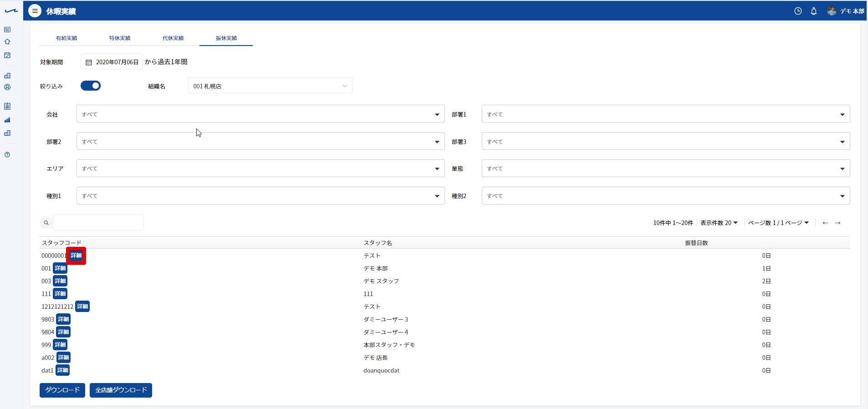The width and height of the screenshot is (868, 409).
Task: Click 詳細 for staff code 111
Action: (x=60, y=294)
